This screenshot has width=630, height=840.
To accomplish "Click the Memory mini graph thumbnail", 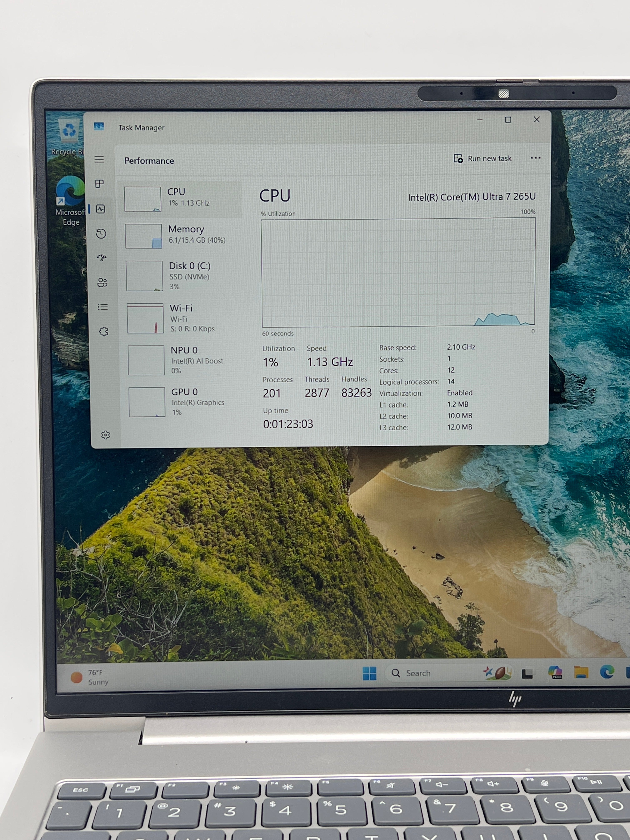I will (x=144, y=236).
